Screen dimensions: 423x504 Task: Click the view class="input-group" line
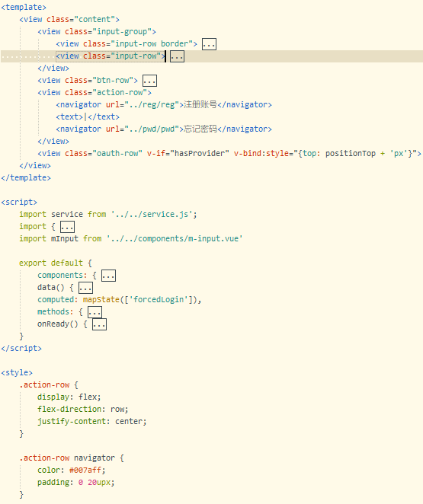coord(97,32)
